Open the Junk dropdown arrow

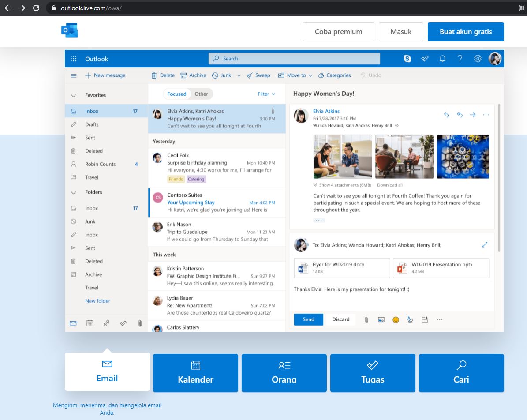tap(239, 75)
